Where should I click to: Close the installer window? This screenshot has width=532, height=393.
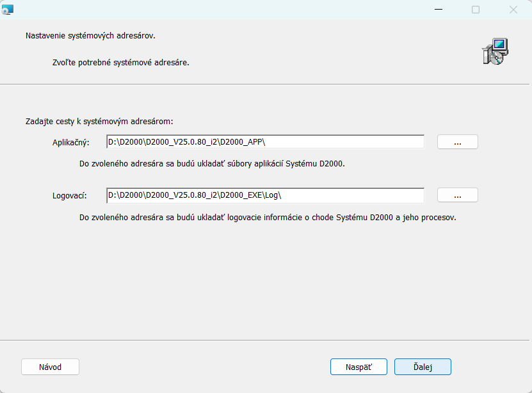pos(513,10)
